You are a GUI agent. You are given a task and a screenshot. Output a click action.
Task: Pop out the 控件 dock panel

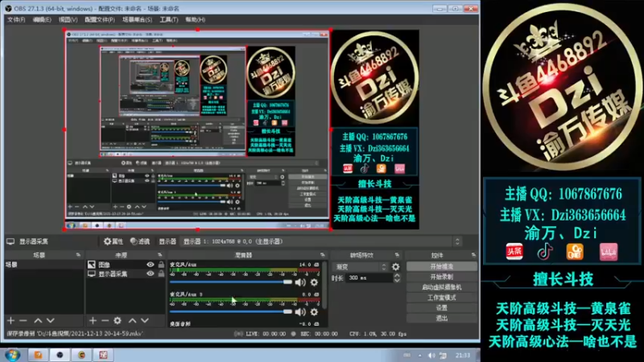pyautogui.click(x=473, y=255)
